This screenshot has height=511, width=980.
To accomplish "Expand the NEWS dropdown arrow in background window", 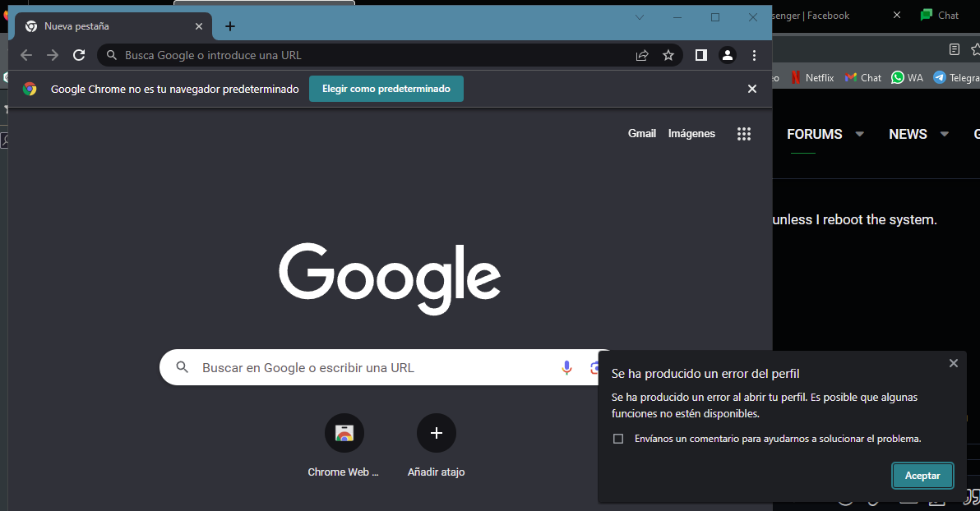I will tap(945, 134).
